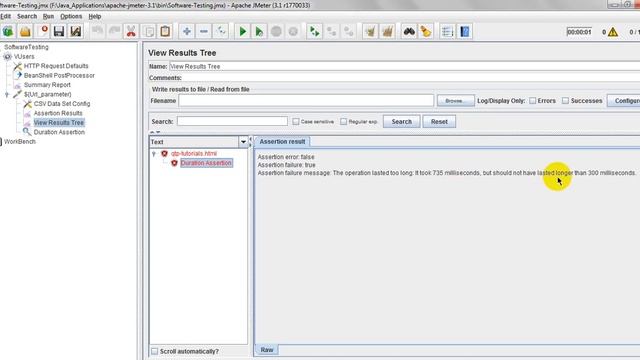Open the Templates toolbar icon
640x360 pixels.
[x=8, y=31]
